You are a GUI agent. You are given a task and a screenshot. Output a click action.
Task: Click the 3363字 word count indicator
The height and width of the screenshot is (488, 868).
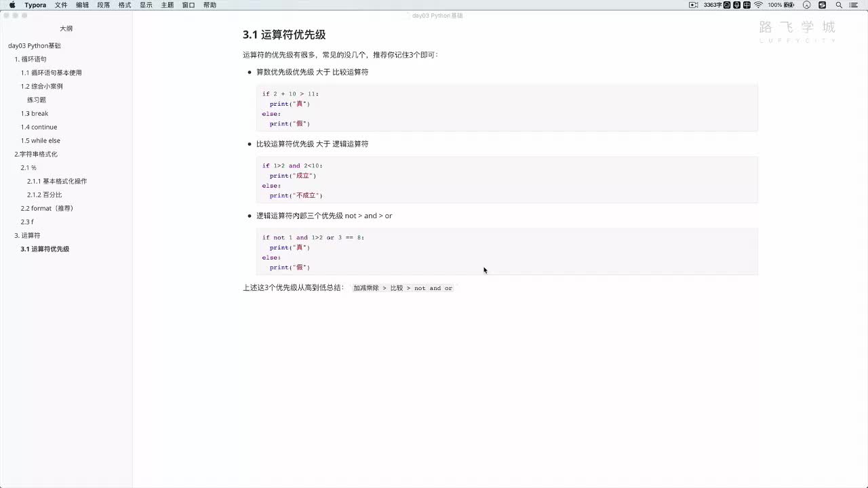[x=713, y=5]
